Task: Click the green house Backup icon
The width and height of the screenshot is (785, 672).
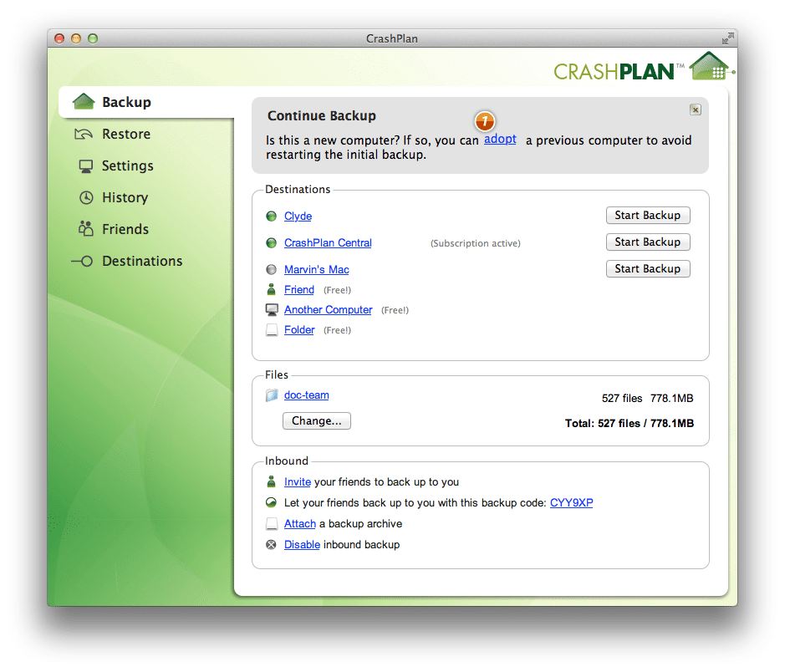Action: 84,102
